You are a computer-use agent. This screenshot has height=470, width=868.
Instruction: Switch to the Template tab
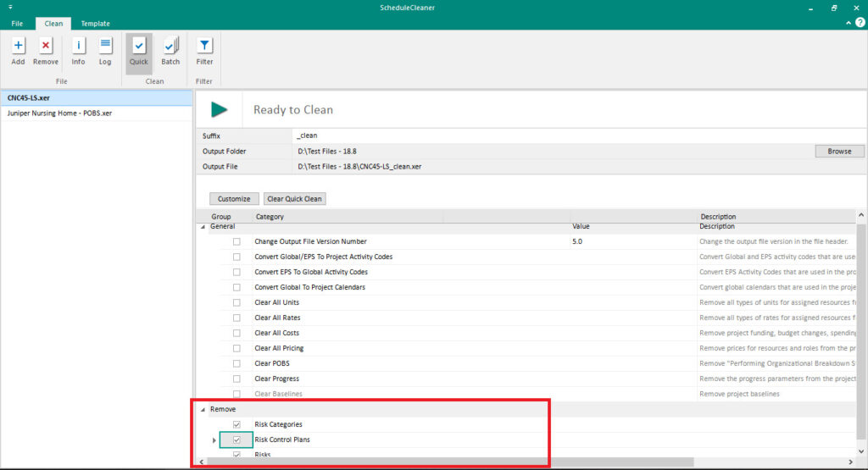tap(95, 23)
